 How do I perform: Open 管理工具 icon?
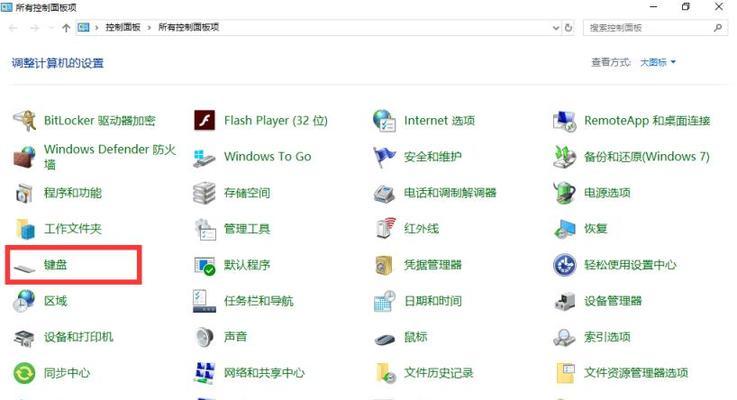pos(205,229)
